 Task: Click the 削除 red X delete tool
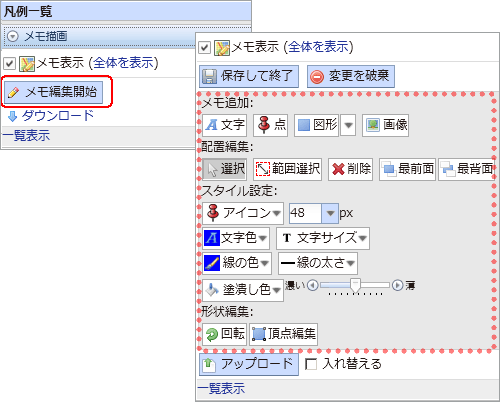[350, 169]
